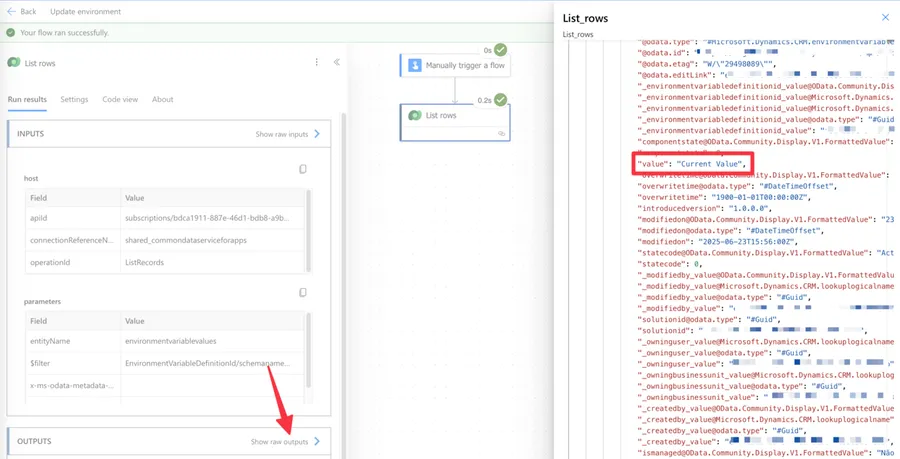Click the success checkmark on trigger node
The width and height of the screenshot is (900, 459).
tap(500, 50)
